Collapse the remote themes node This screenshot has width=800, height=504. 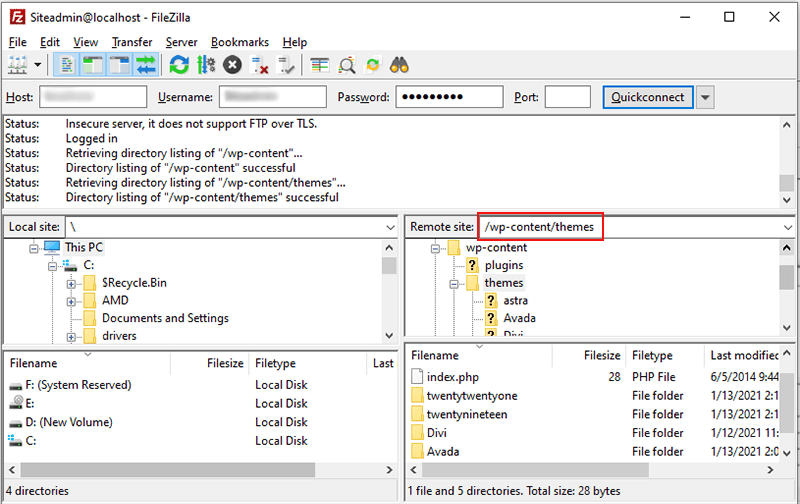click(454, 284)
